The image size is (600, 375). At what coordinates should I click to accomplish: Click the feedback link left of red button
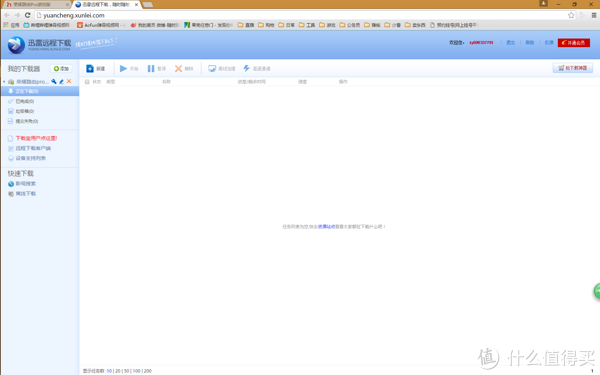pyautogui.click(x=549, y=42)
